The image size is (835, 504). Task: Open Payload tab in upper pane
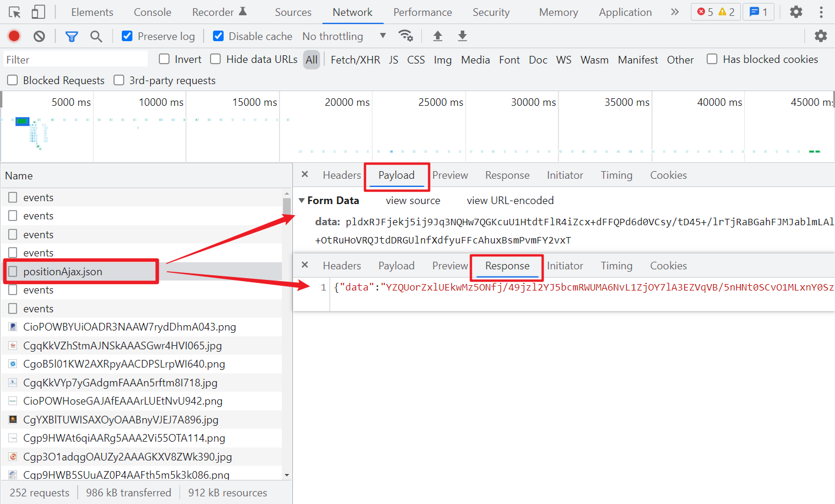click(397, 175)
